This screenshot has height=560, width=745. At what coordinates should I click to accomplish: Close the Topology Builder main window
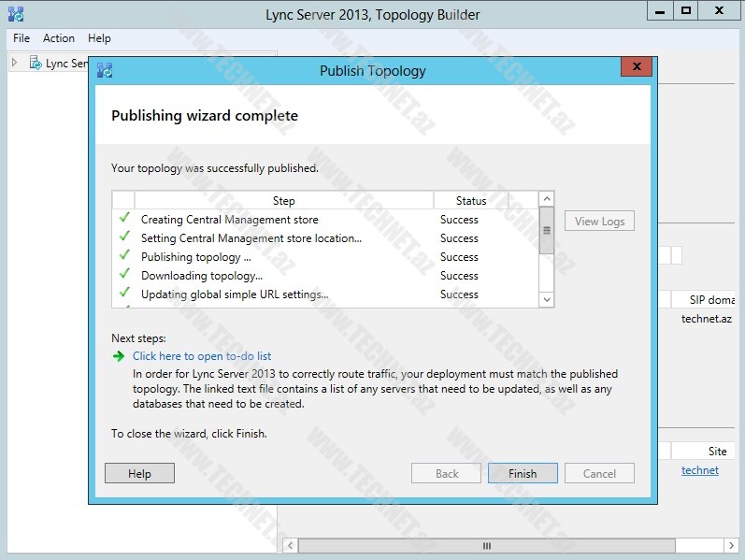(x=720, y=11)
